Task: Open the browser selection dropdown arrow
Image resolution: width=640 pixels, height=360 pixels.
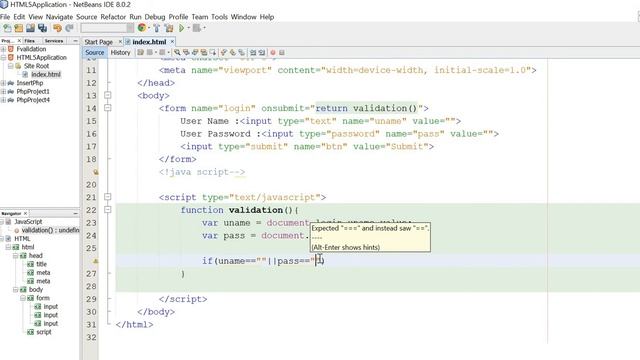Action: (149, 28)
